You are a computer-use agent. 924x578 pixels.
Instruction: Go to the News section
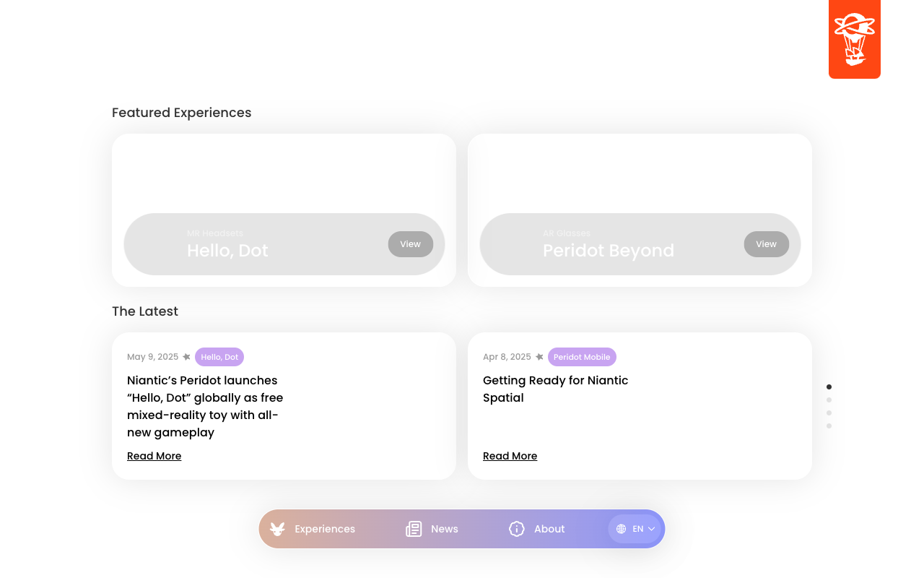[x=445, y=529]
